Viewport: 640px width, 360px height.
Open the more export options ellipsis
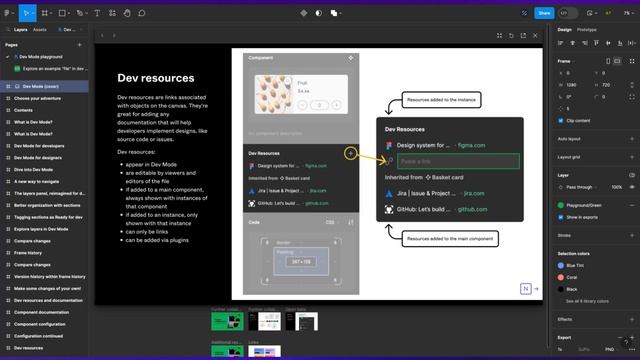tap(632, 349)
